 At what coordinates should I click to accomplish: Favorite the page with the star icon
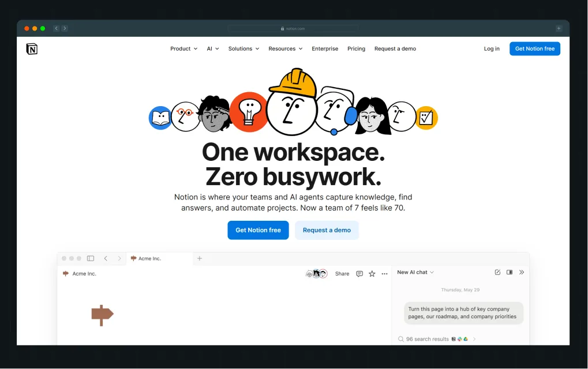(x=372, y=274)
